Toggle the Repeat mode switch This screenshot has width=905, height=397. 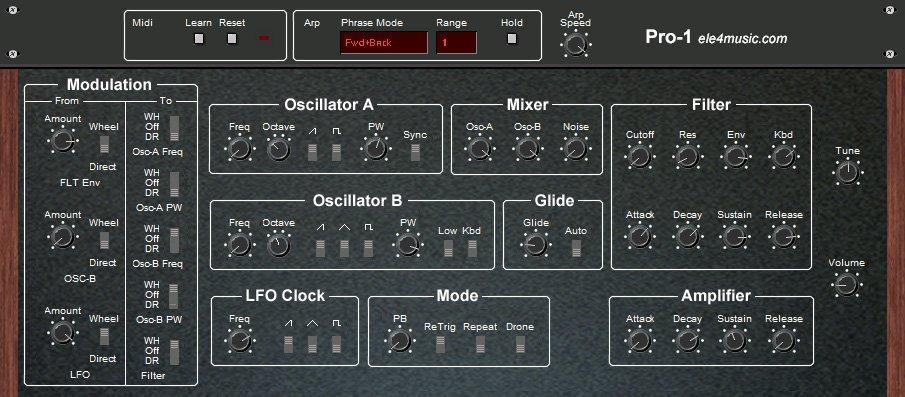coord(480,344)
